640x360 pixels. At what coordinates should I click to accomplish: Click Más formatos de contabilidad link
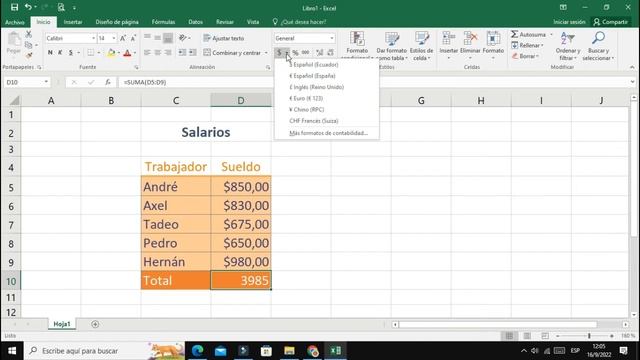click(x=328, y=133)
